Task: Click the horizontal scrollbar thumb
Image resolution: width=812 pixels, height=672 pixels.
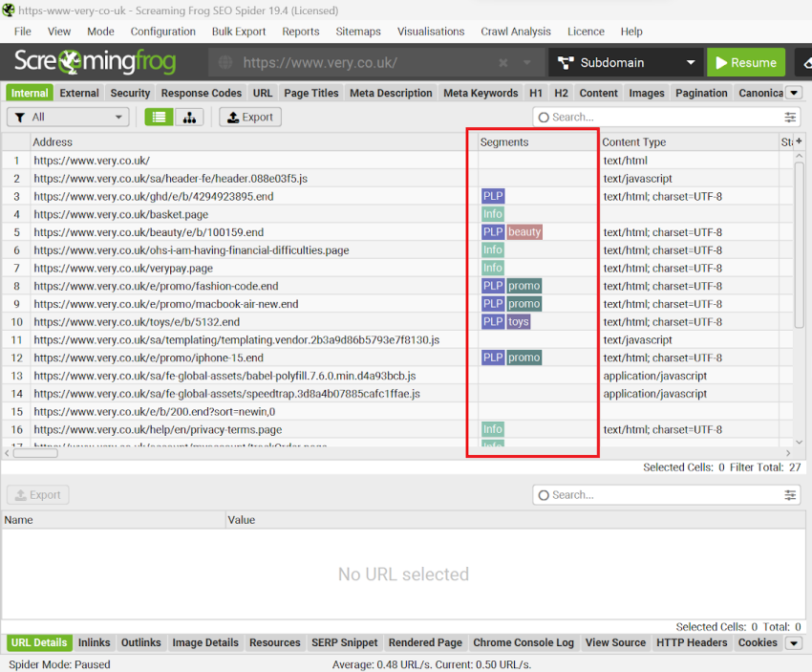Action: click(35, 453)
